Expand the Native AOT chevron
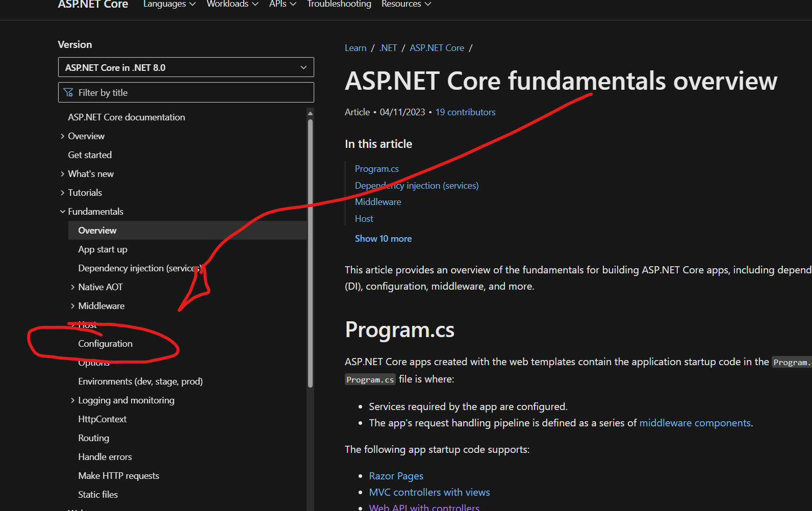 [73, 287]
